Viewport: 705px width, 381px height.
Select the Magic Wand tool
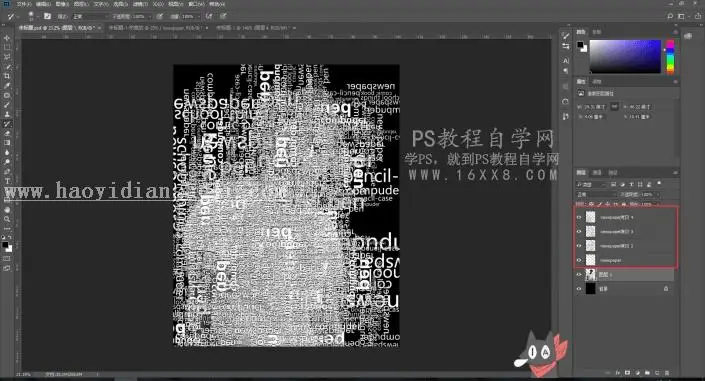point(7,67)
